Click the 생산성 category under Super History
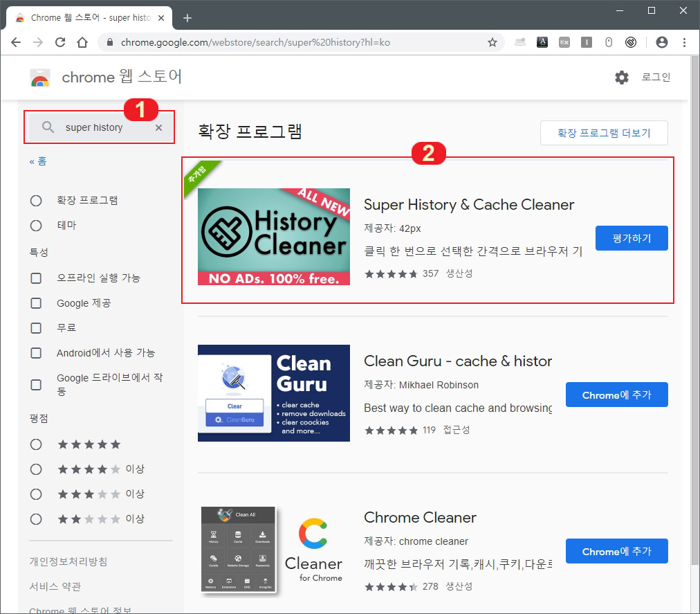Viewport: 700px width, 614px height. point(459,273)
